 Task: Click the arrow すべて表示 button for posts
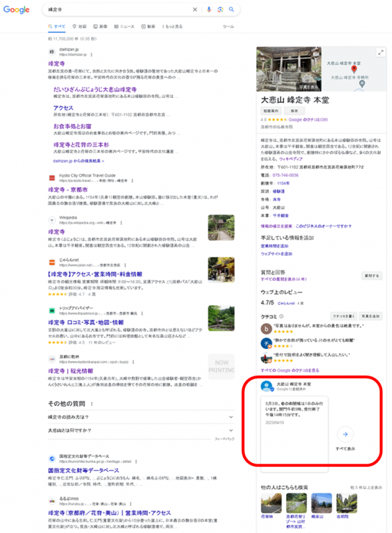(x=345, y=434)
